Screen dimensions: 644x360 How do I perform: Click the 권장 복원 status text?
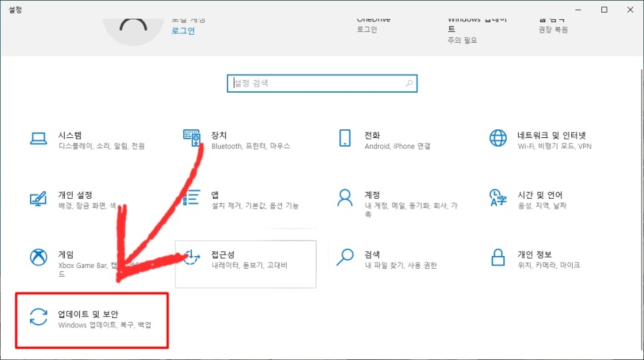coord(553,29)
